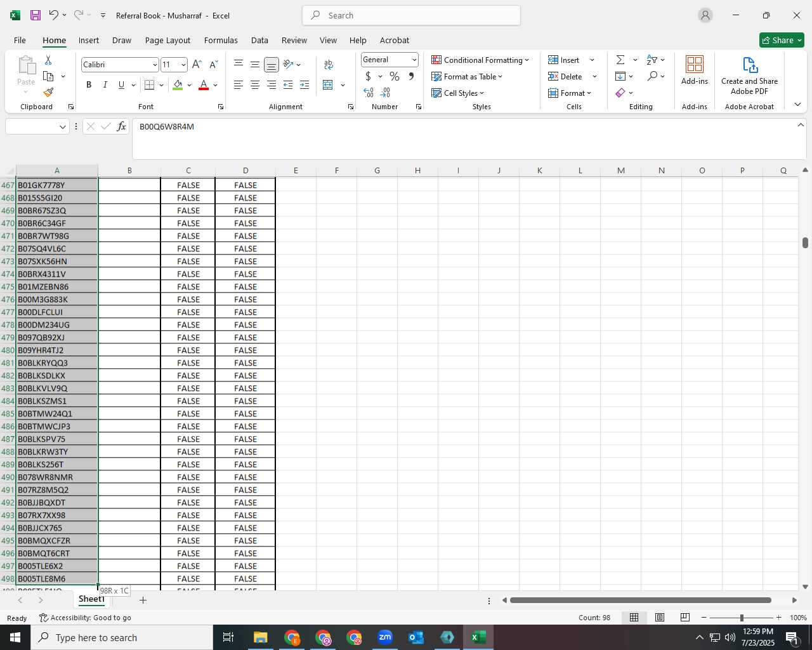Expand the Cell Styles menu
812x650 pixels.
(x=457, y=93)
